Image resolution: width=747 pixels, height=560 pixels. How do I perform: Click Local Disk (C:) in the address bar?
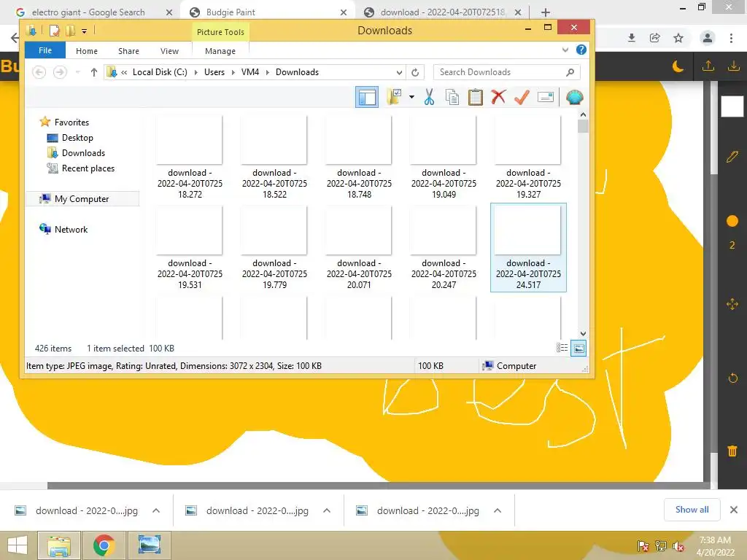click(x=160, y=72)
